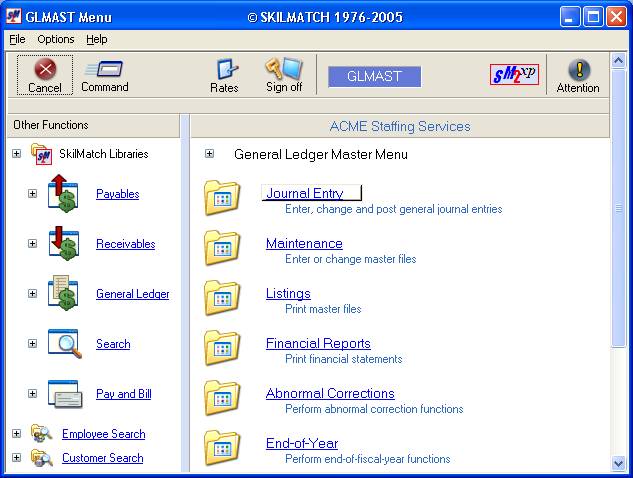Expand the Employee Search node

click(16, 434)
